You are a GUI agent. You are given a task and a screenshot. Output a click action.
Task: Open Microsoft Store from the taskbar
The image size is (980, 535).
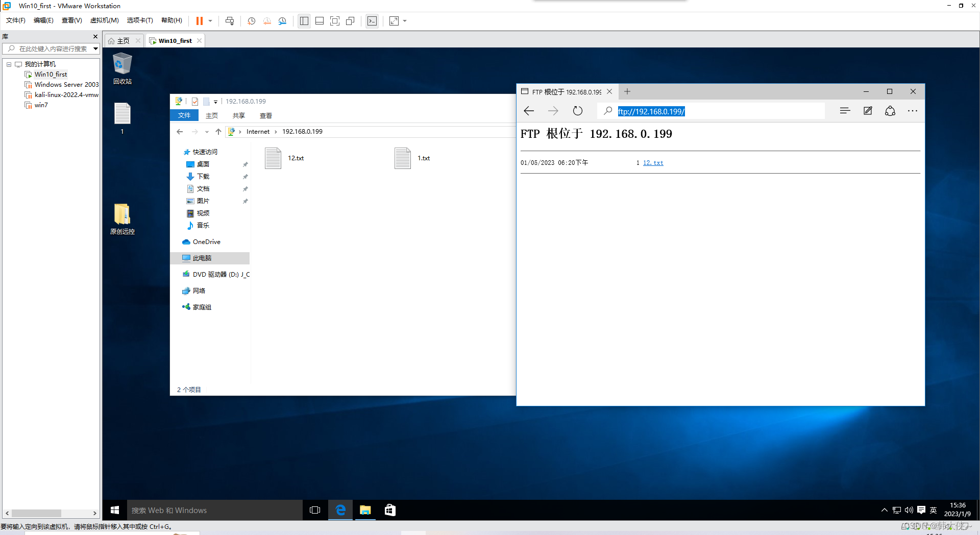coord(390,510)
